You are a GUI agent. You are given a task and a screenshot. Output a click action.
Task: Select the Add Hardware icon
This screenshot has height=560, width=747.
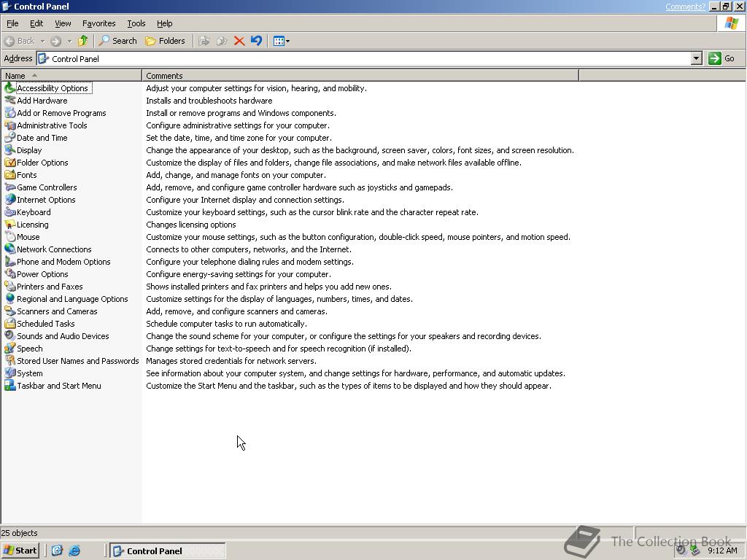click(x=9, y=101)
